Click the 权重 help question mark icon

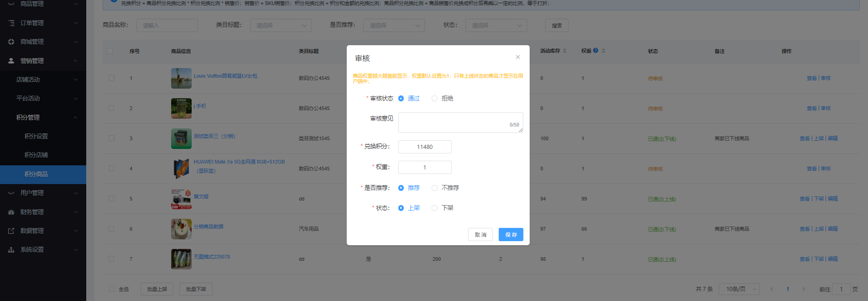[x=596, y=51]
